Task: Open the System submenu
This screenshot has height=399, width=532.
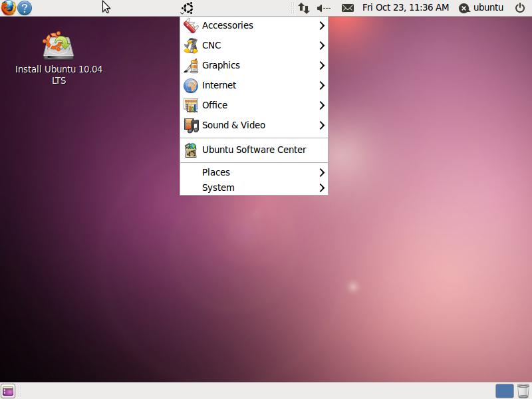Action: point(254,188)
